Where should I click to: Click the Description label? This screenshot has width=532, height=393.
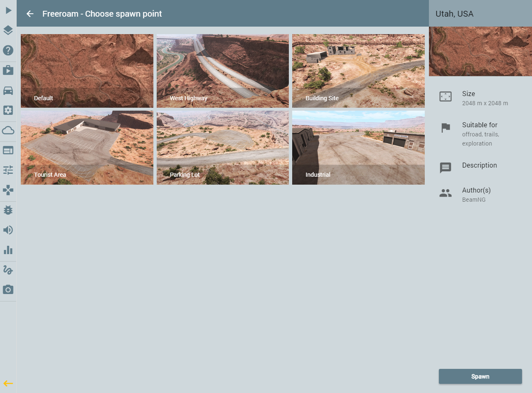click(480, 165)
